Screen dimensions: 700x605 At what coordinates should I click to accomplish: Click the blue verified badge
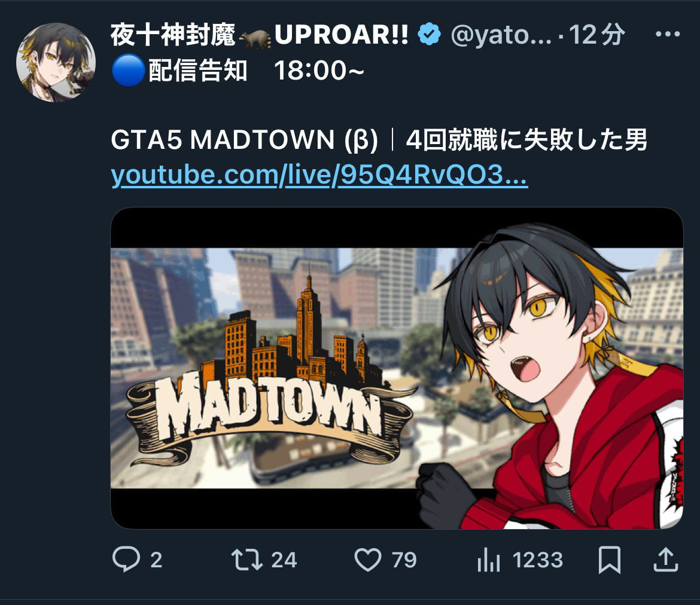click(x=429, y=34)
